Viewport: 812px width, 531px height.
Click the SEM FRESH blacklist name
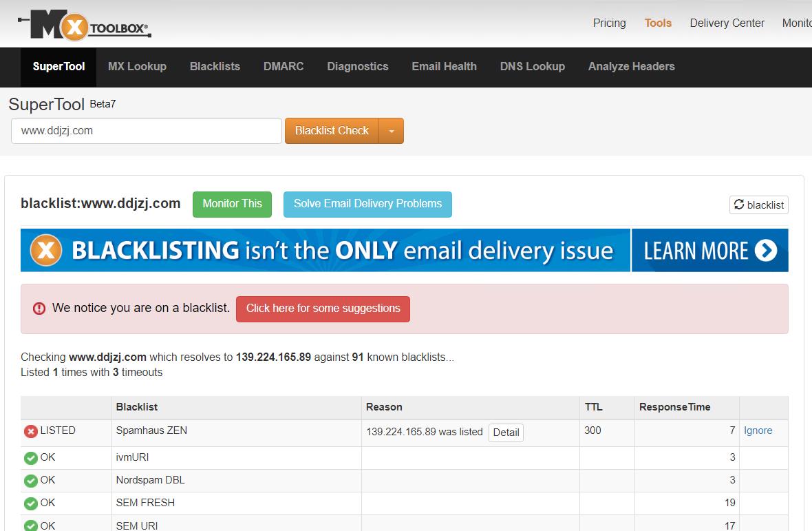145,503
